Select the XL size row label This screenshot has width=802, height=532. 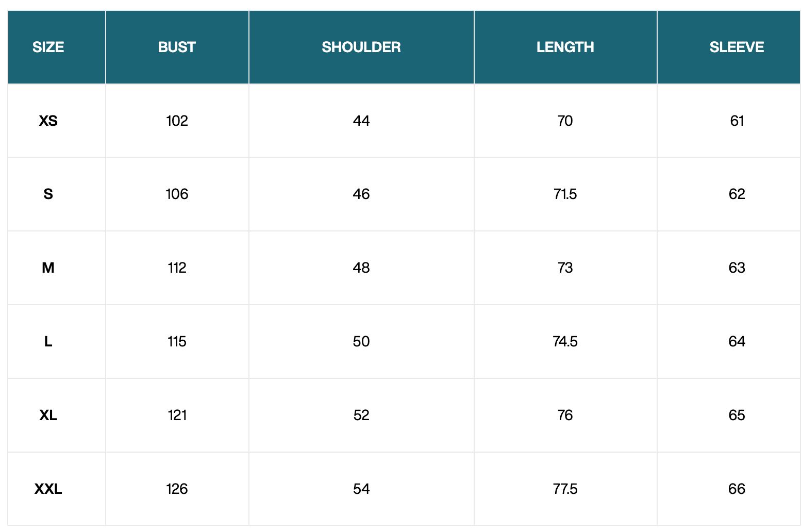point(48,415)
